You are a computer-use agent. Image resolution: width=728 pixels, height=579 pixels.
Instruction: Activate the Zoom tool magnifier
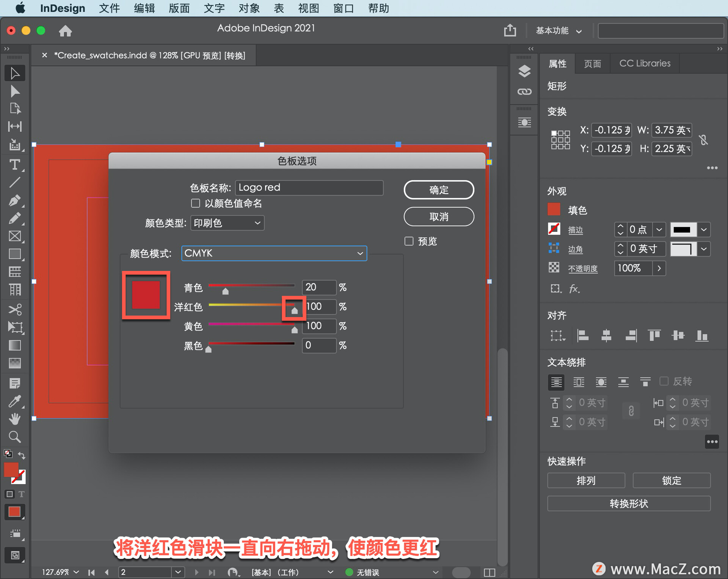(14, 437)
